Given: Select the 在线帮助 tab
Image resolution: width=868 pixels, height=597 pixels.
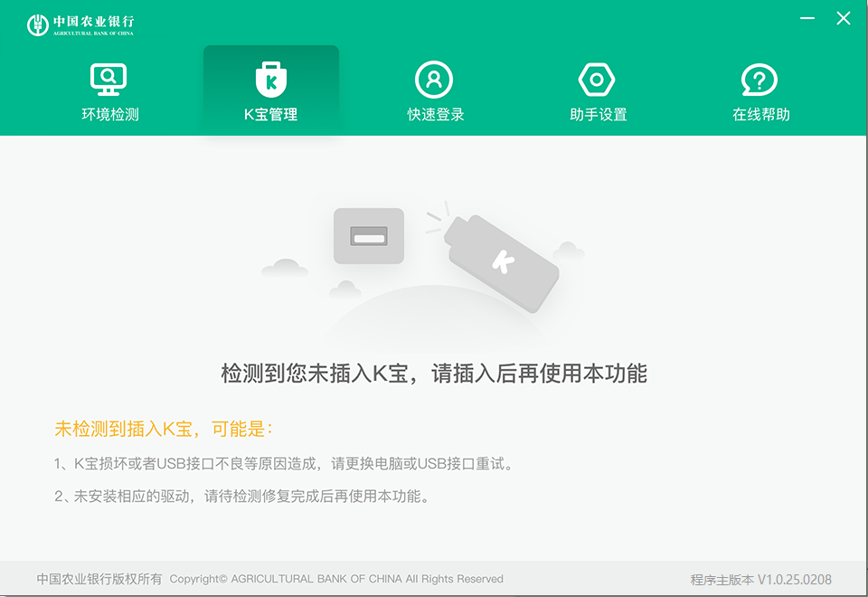Looking at the screenshot, I should (760, 90).
